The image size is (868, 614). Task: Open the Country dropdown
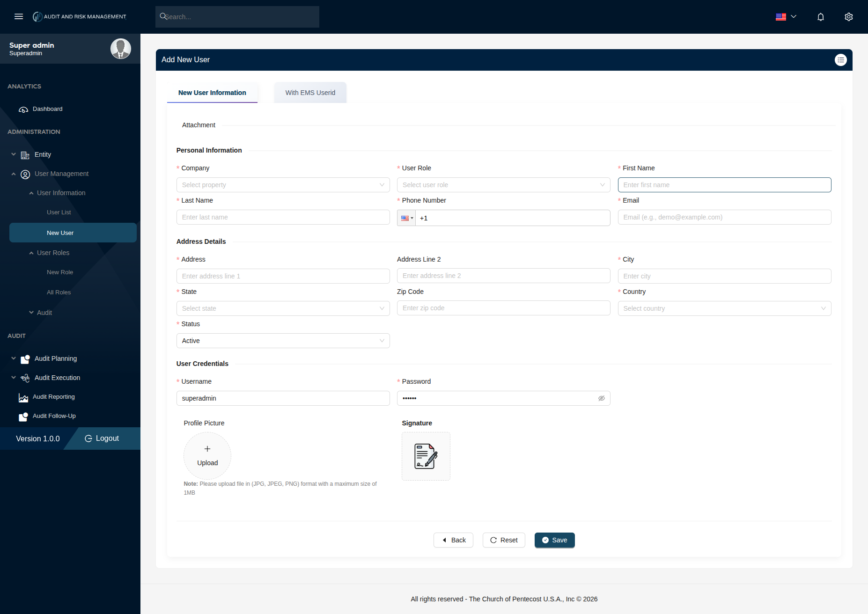725,308
